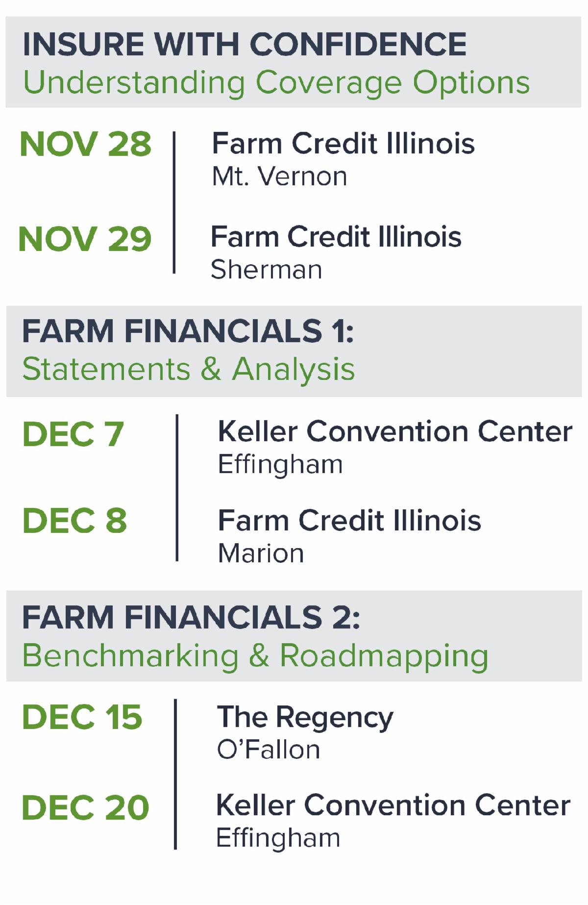Select the Marion location text
Screen dimensions: 588x905
[x=261, y=553]
